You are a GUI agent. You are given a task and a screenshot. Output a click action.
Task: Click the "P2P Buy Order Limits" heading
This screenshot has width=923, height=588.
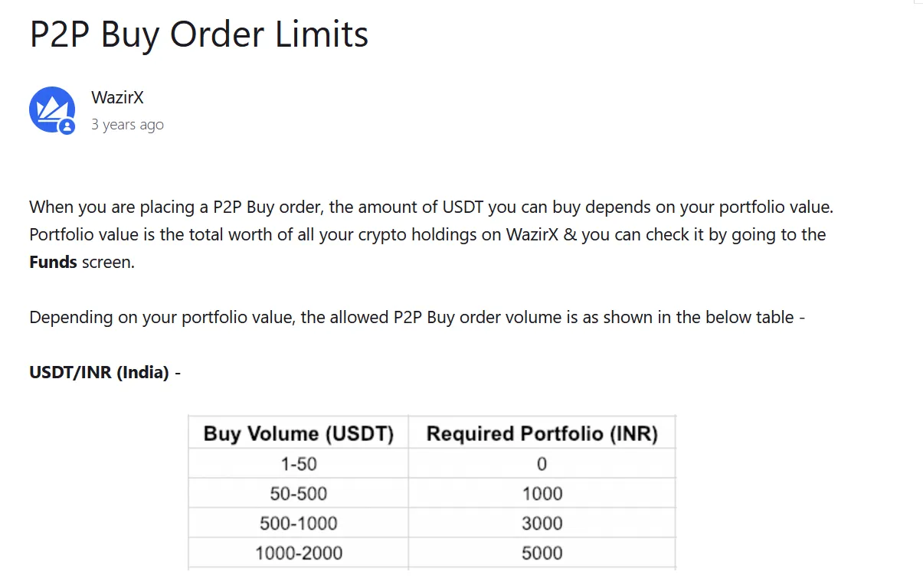click(x=199, y=34)
